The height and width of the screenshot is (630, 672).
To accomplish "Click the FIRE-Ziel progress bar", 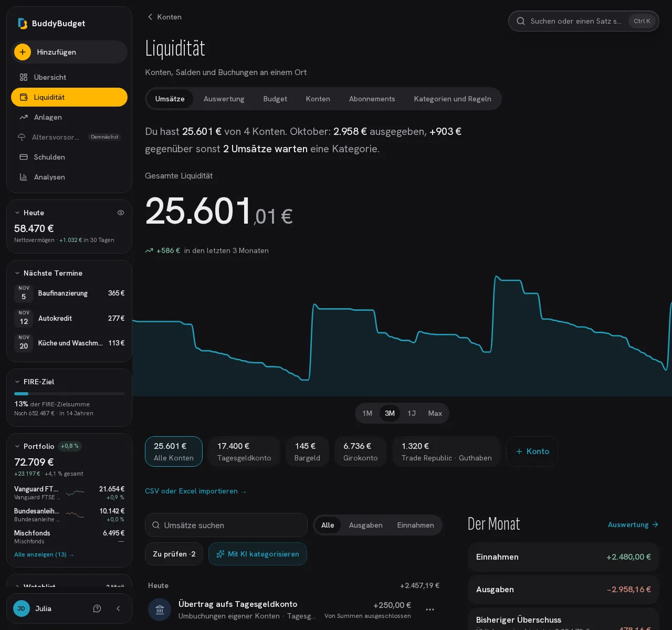I will click(69, 394).
